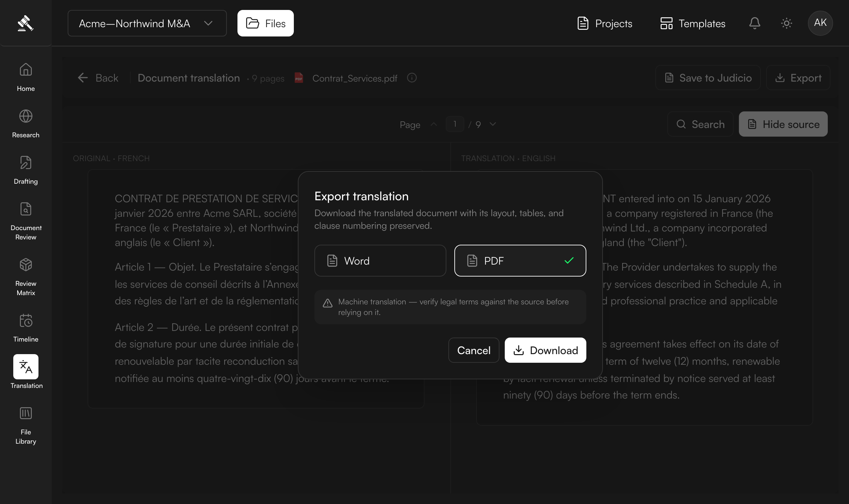Go to Drafting in sidebar
Image resolution: width=849 pixels, height=504 pixels.
coord(26,170)
